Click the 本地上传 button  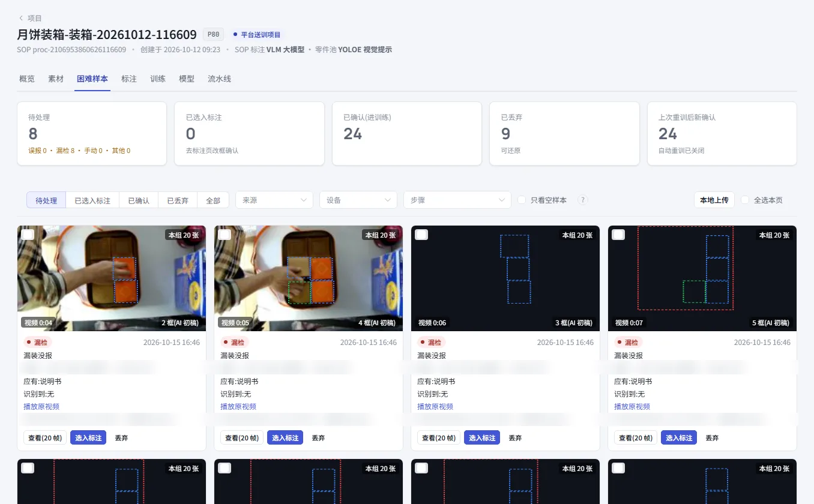[x=714, y=200]
